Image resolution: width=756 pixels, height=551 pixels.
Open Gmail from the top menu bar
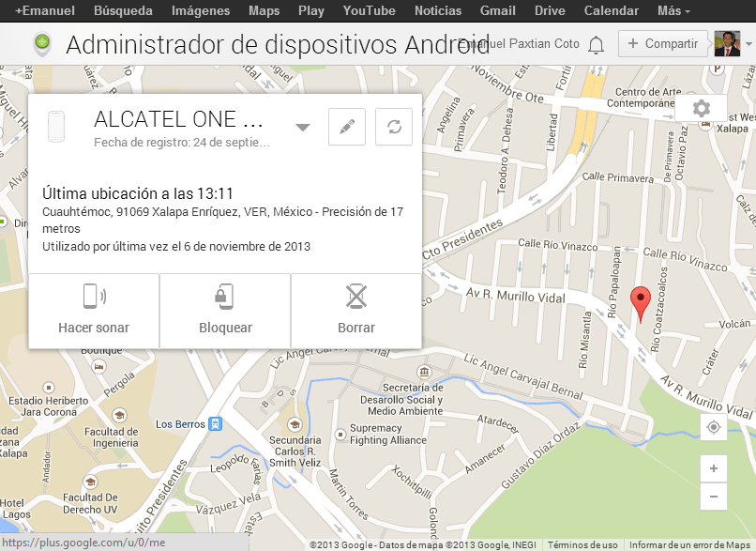(497, 10)
